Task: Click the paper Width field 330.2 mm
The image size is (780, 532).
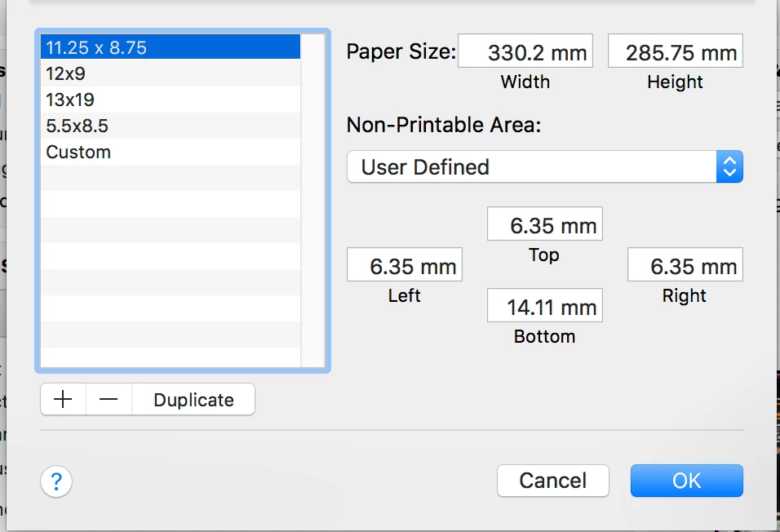Action: (x=525, y=51)
